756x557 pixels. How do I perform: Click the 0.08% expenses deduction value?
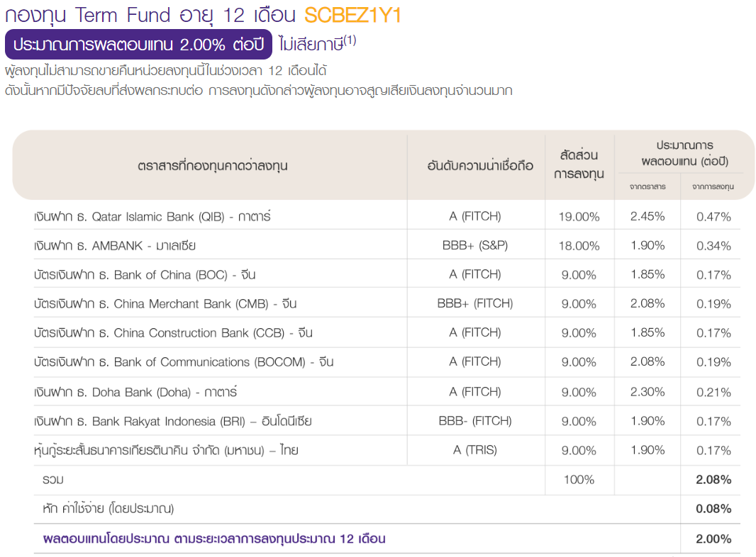pyautogui.click(x=713, y=508)
